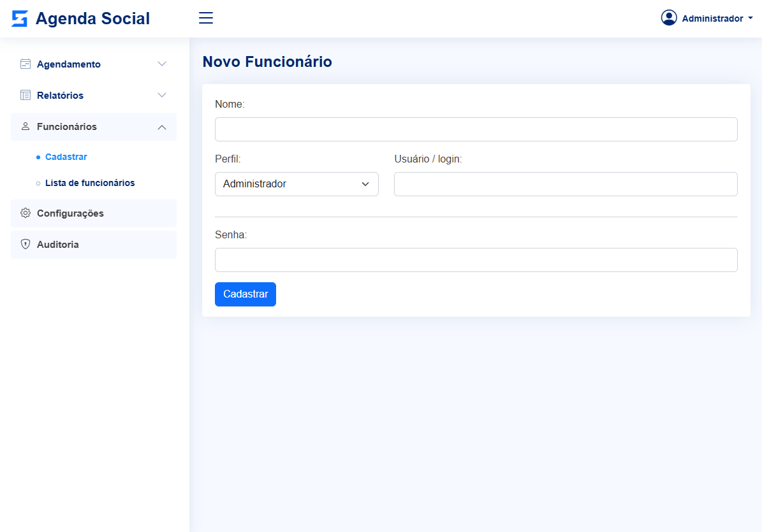Open Lista de funcionários submenu item
Screen dimensions: 762x532
[90, 183]
